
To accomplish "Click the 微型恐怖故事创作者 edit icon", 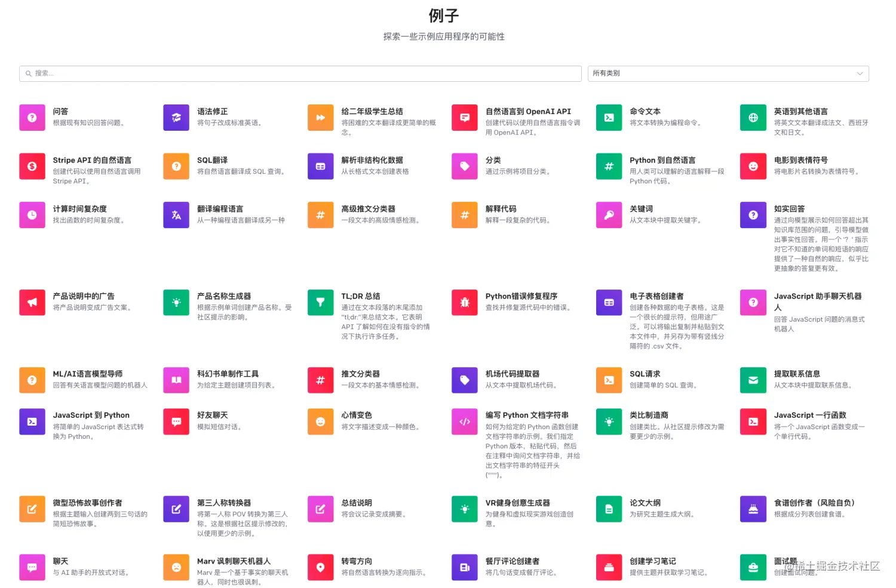I will (32, 509).
